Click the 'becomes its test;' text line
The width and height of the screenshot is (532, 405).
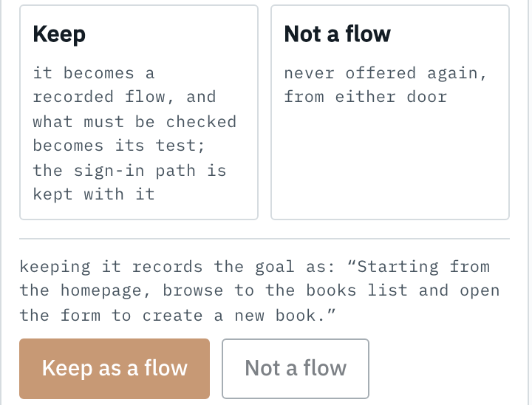tap(119, 146)
